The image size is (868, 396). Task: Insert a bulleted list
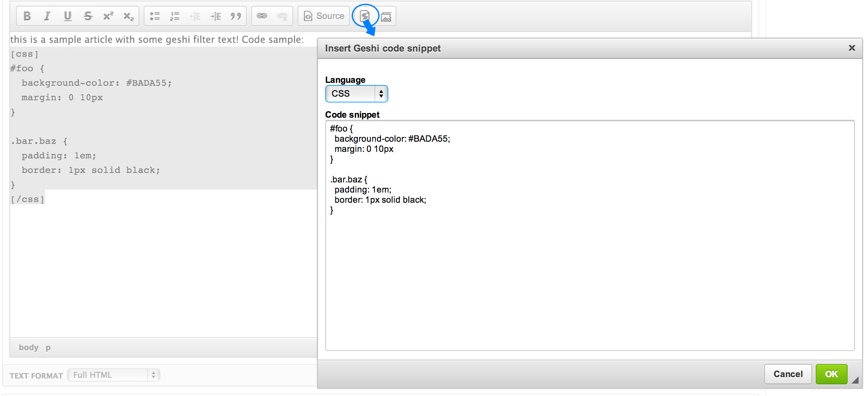point(155,16)
